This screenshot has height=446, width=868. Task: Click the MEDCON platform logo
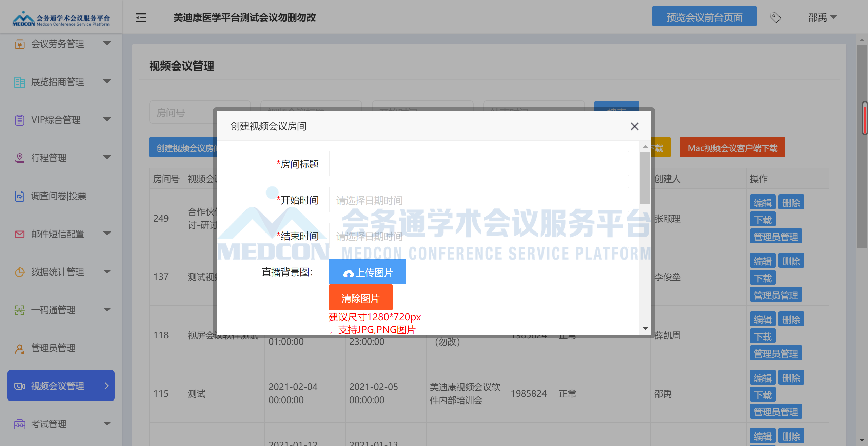pos(61,19)
